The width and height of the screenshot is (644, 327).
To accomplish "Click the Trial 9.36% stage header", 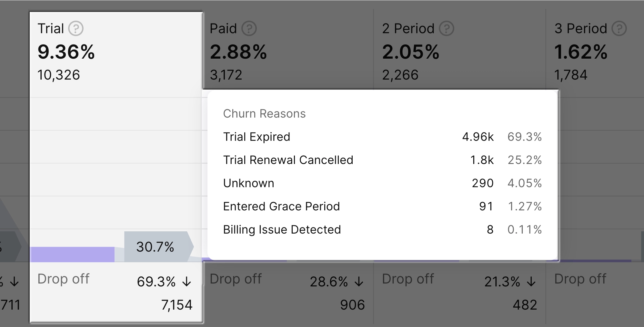I will click(66, 52).
